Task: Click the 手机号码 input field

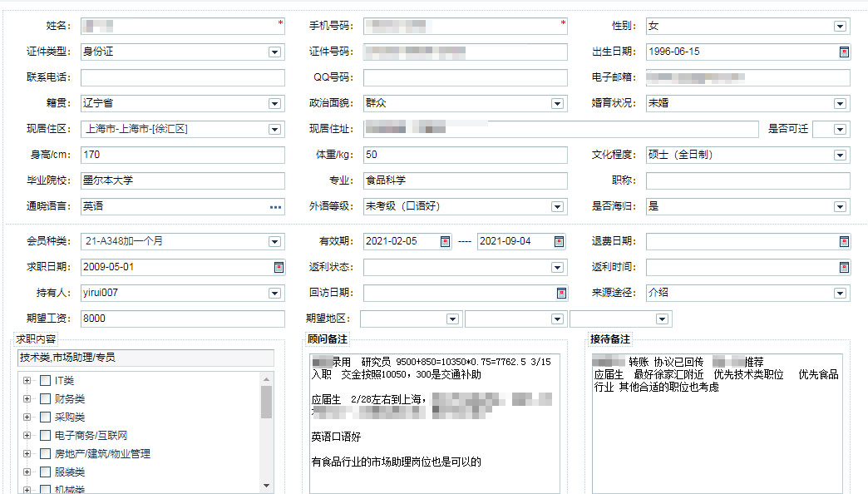Action: (466, 26)
